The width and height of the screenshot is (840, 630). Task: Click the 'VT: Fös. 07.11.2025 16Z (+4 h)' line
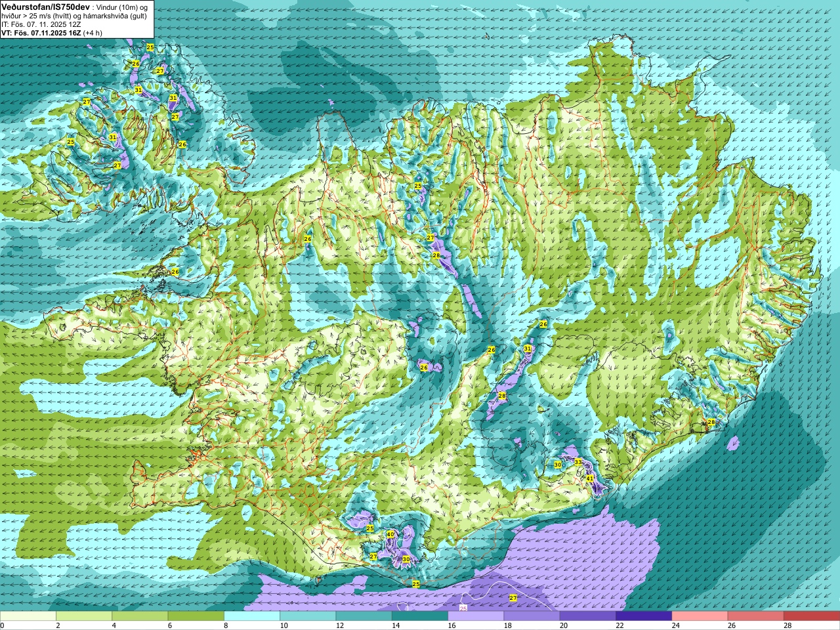pos(51,32)
